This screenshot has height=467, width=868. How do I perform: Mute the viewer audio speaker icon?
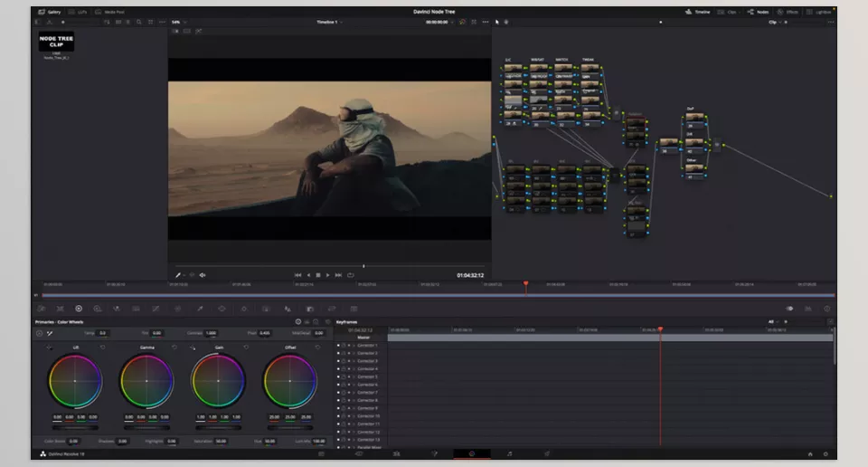pyautogui.click(x=203, y=275)
